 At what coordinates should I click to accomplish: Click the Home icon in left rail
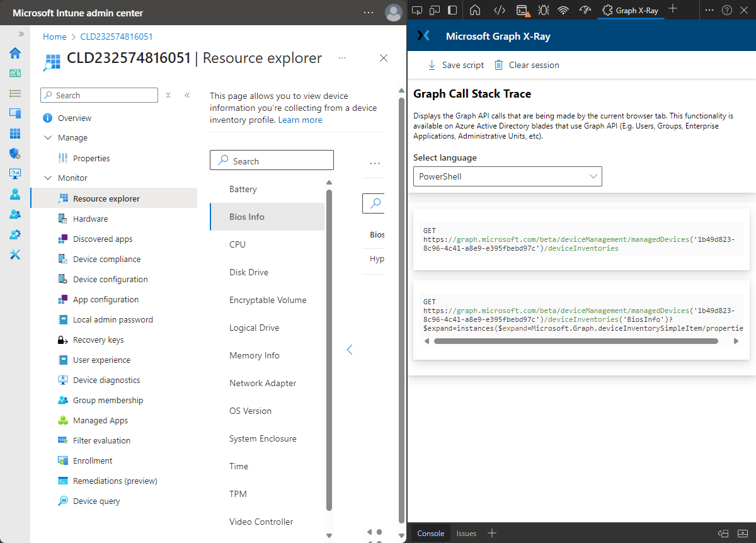(x=15, y=53)
